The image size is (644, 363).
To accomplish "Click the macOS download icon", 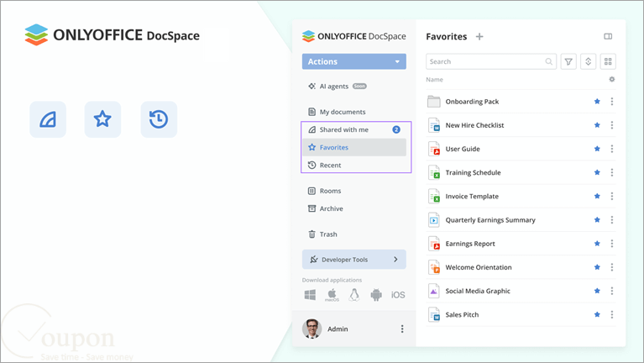I will pyautogui.click(x=332, y=295).
